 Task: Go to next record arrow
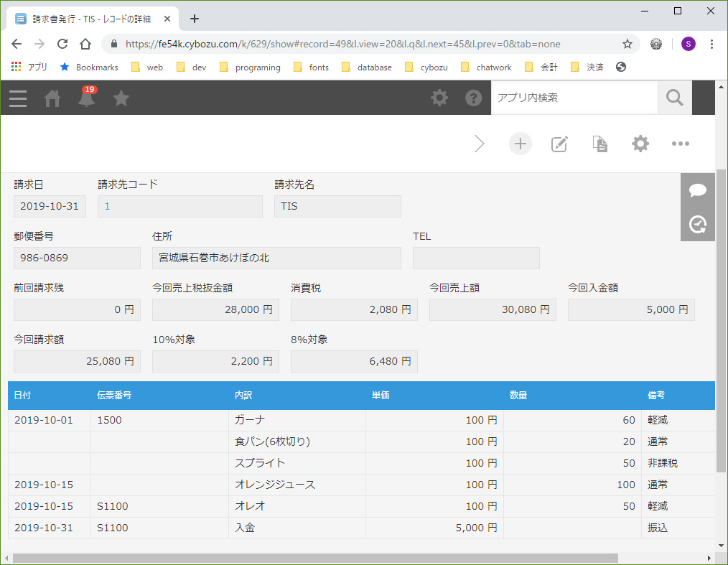[x=480, y=144]
